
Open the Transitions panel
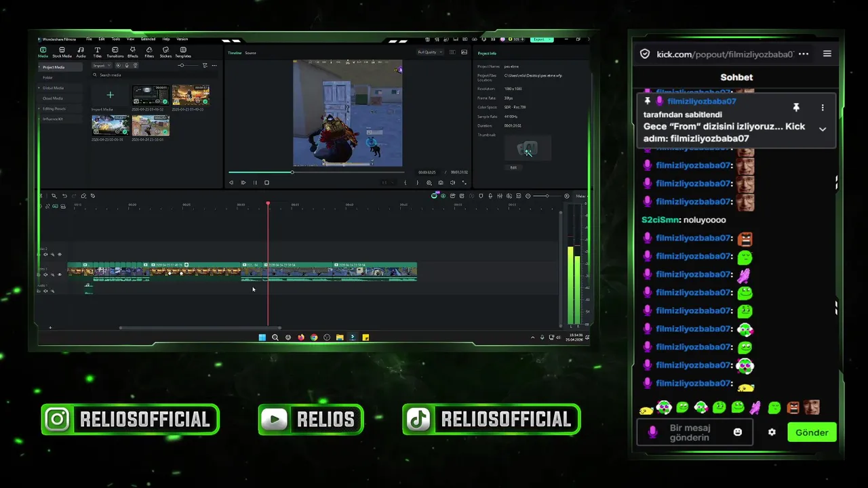115,52
